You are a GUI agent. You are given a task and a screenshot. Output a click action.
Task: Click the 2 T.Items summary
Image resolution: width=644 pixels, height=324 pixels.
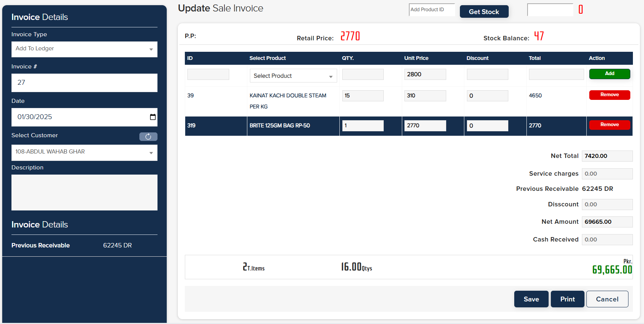coord(254,267)
